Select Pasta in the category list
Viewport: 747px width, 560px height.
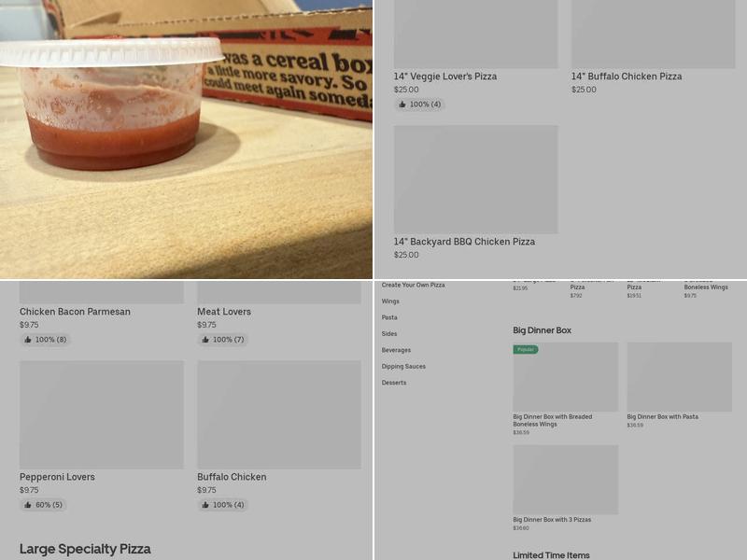pos(390,316)
